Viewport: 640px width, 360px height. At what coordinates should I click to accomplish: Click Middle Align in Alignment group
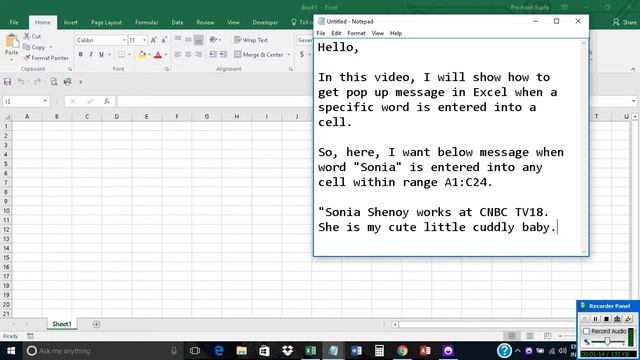tap(188, 40)
